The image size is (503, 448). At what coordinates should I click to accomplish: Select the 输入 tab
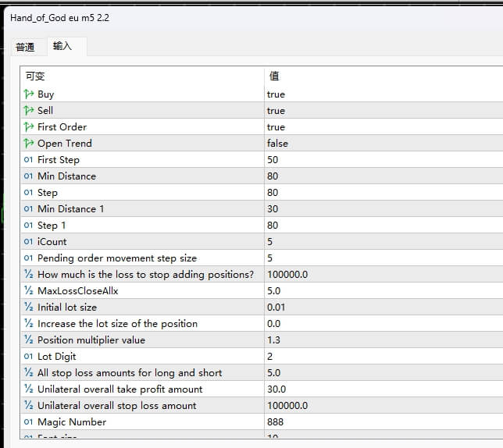pos(62,47)
